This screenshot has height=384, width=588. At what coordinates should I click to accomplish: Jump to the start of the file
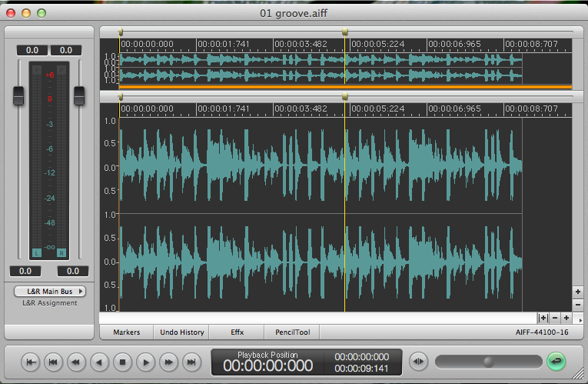pos(30,361)
